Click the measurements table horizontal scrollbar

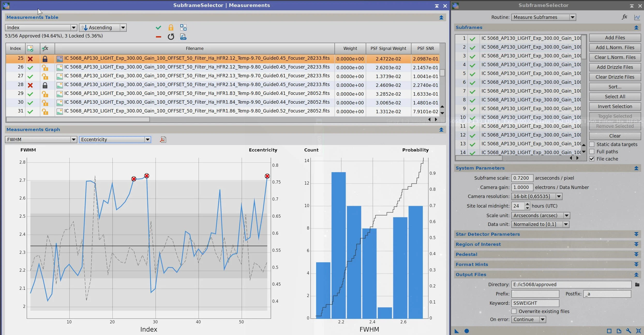click(x=78, y=119)
